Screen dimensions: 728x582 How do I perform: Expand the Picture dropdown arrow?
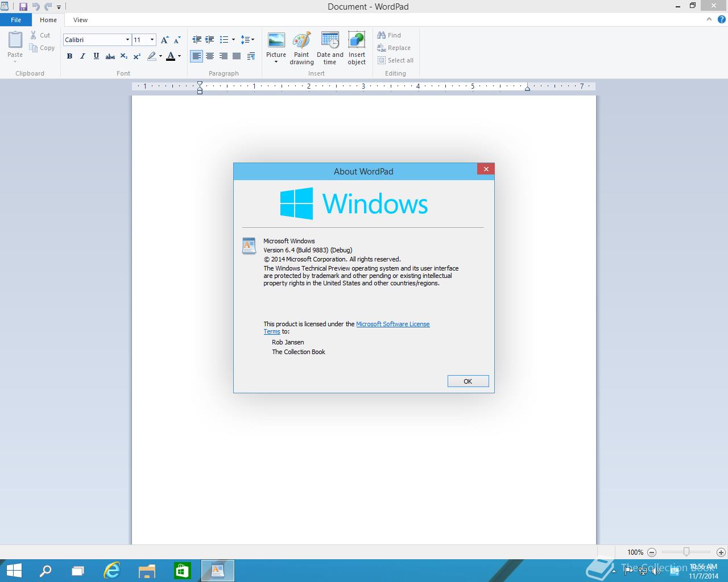point(276,62)
